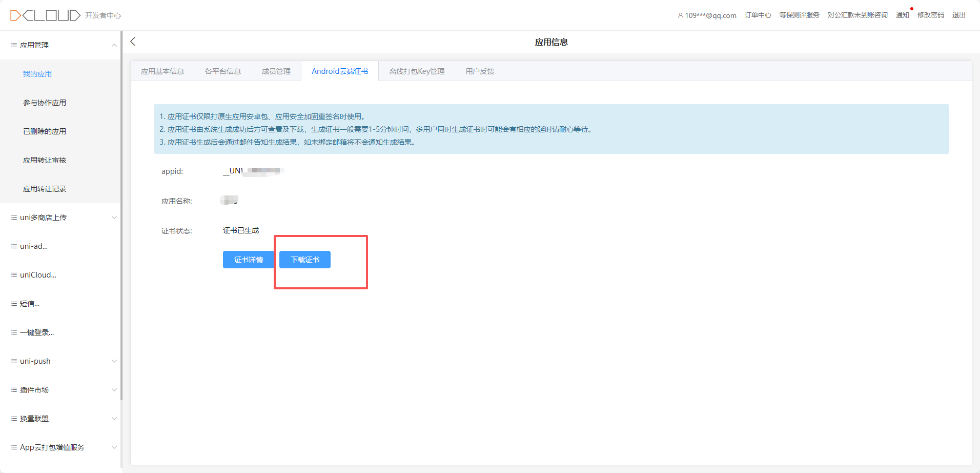Click the appid value starting with __UNI

(254, 171)
